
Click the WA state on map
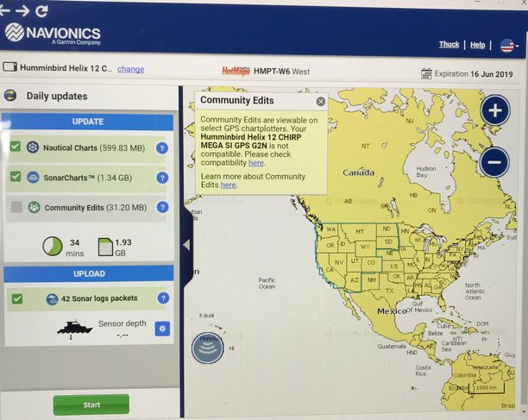point(330,229)
